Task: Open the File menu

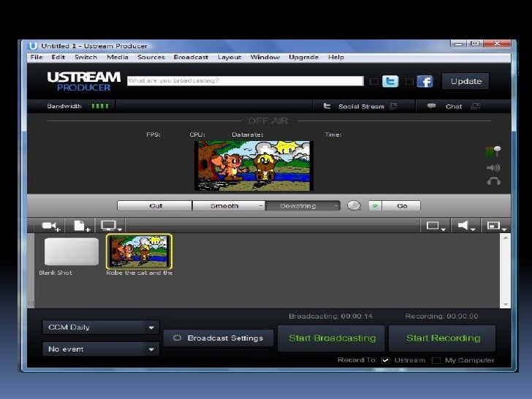Action: click(x=37, y=57)
